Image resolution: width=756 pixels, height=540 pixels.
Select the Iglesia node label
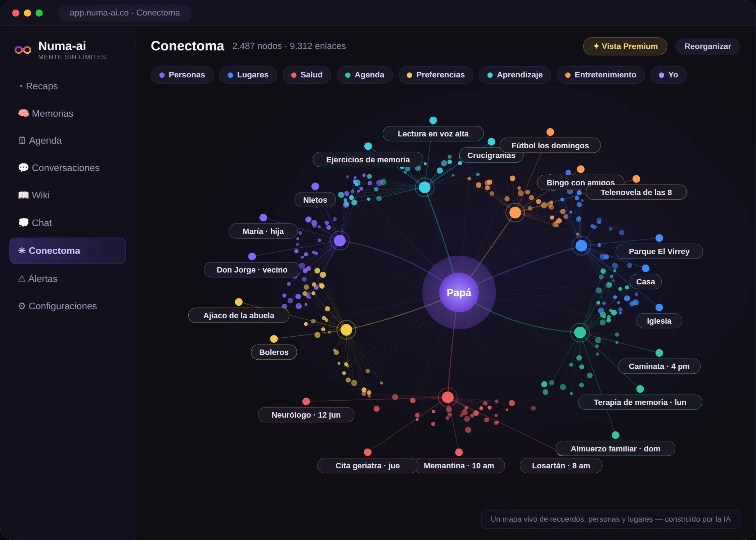[659, 321]
